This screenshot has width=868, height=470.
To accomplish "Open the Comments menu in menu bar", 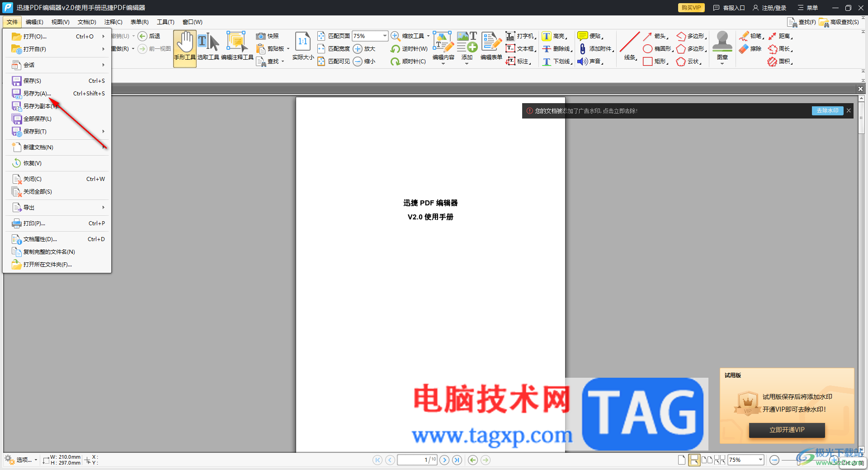I will (113, 22).
